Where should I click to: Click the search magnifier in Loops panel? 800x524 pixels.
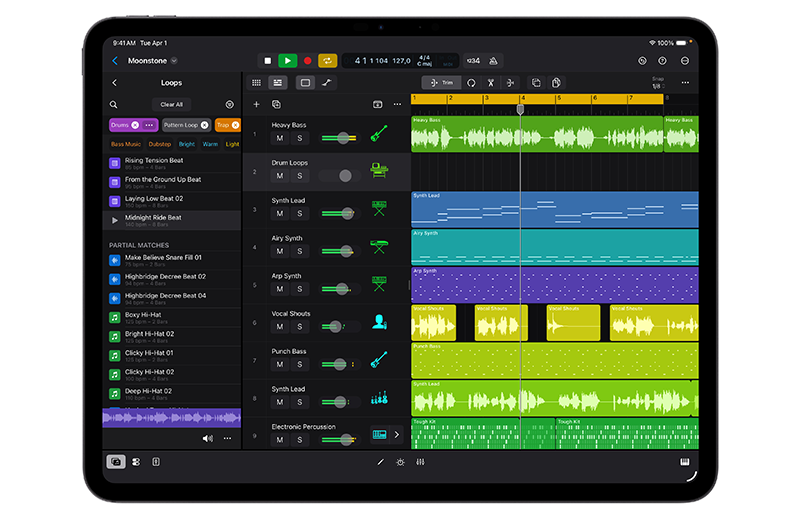point(114,104)
